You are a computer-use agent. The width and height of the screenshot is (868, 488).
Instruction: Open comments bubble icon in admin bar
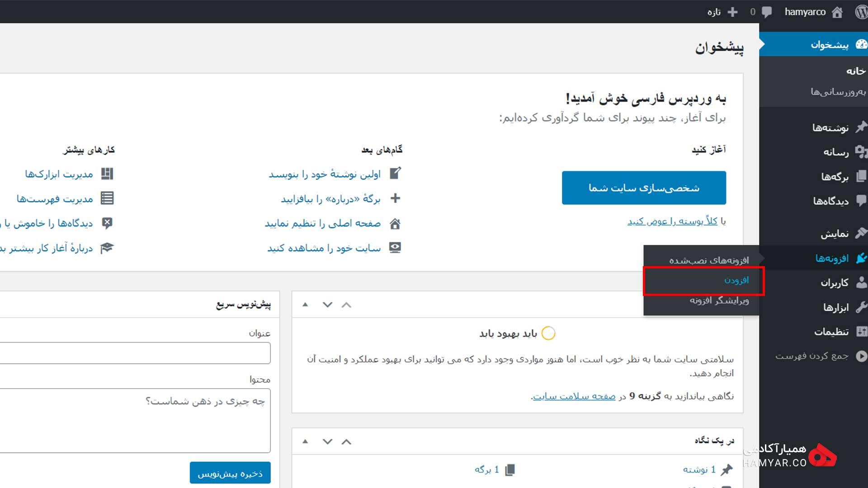click(767, 12)
